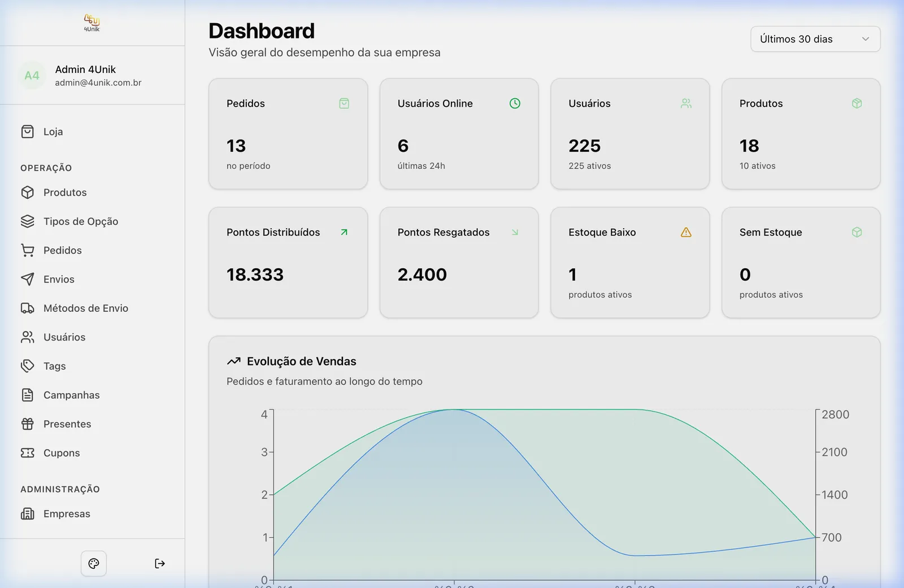Go to Tags in sidebar
Screen dimensions: 904x588
click(x=54, y=366)
